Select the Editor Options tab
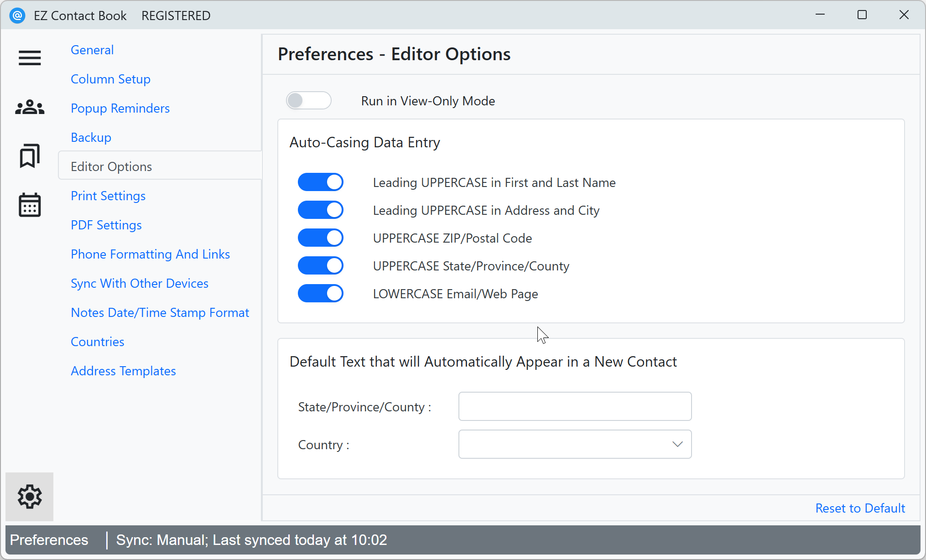 (x=111, y=166)
